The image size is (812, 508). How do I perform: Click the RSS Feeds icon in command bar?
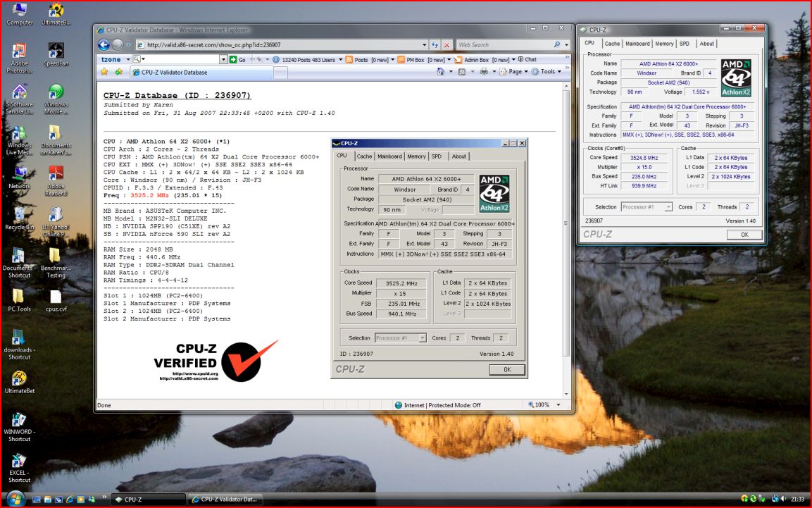pos(462,72)
